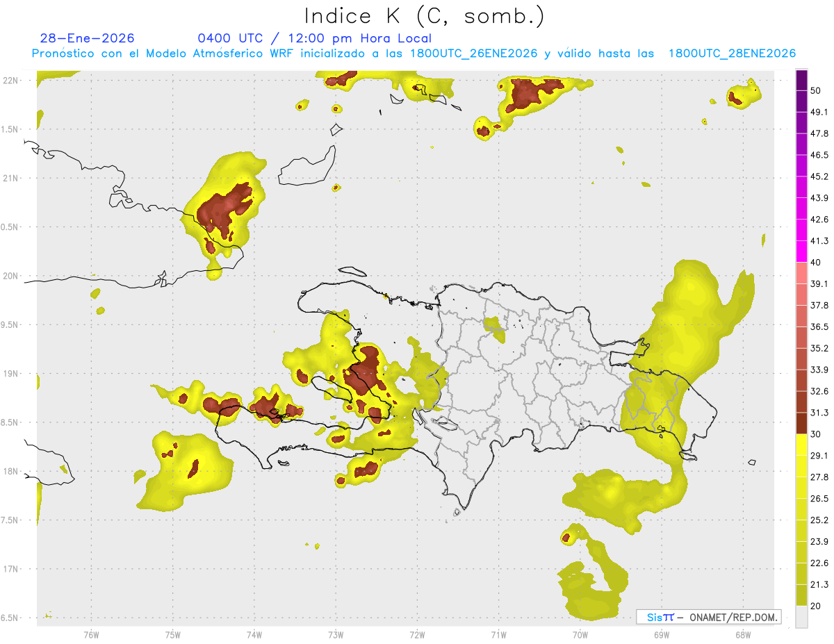834x644 pixels.
Task: Pick the magenta swatch between 40 and 41.3
Action: [801, 251]
